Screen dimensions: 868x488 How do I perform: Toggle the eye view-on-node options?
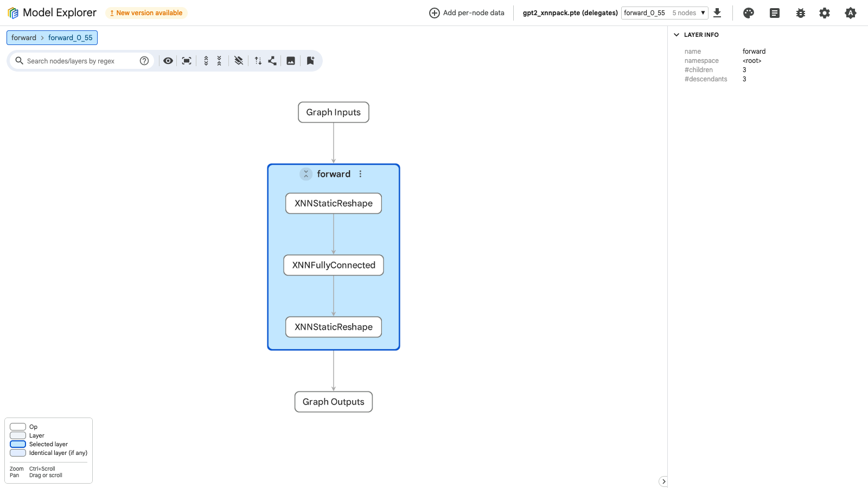click(x=168, y=61)
